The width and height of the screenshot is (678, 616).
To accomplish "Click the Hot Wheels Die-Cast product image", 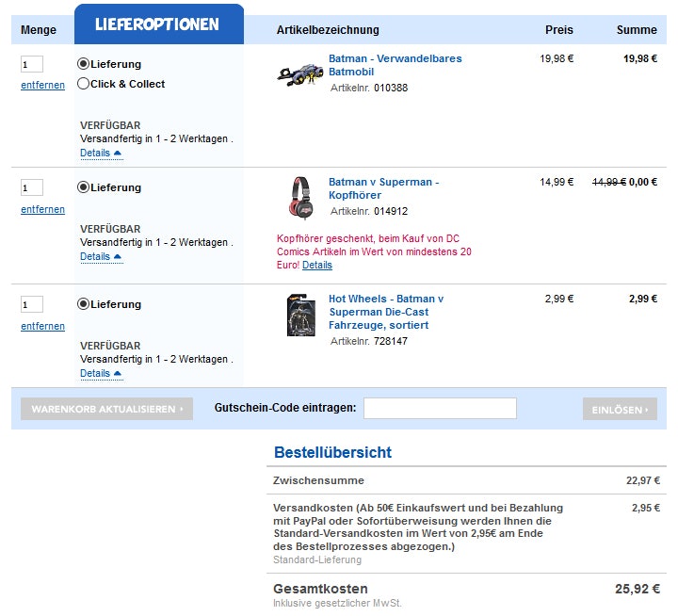I will pyautogui.click(x=300, y=316).
